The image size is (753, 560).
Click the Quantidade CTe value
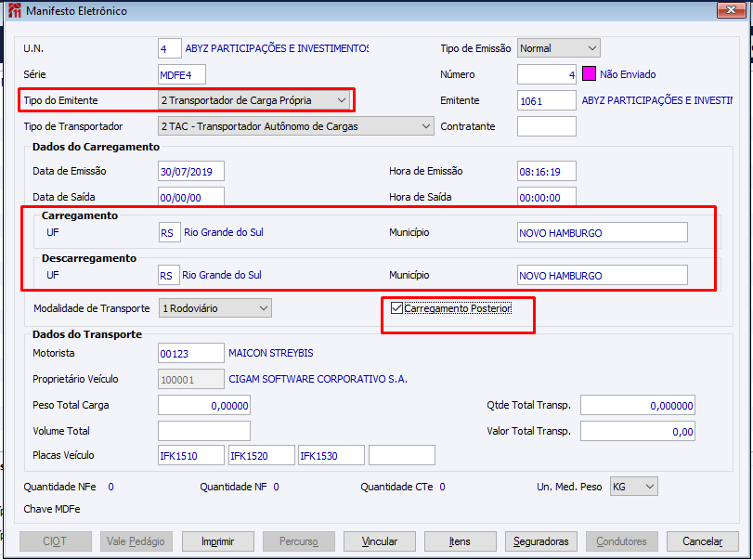442,487
